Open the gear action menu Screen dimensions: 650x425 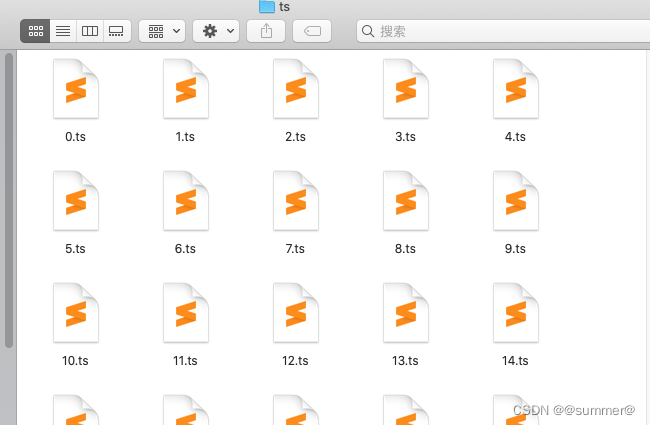(x=216, y=31)
